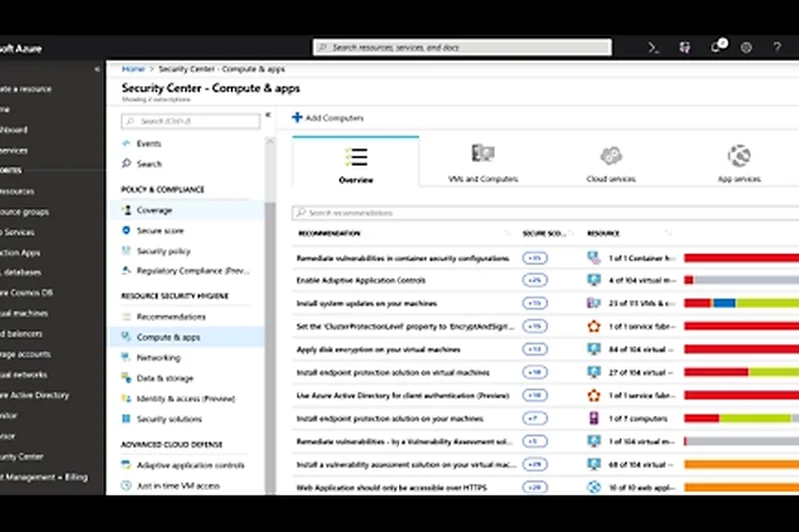Open the settings gear in the top bar
Viewport: 799px width, 532px height.
coord(746,48)
